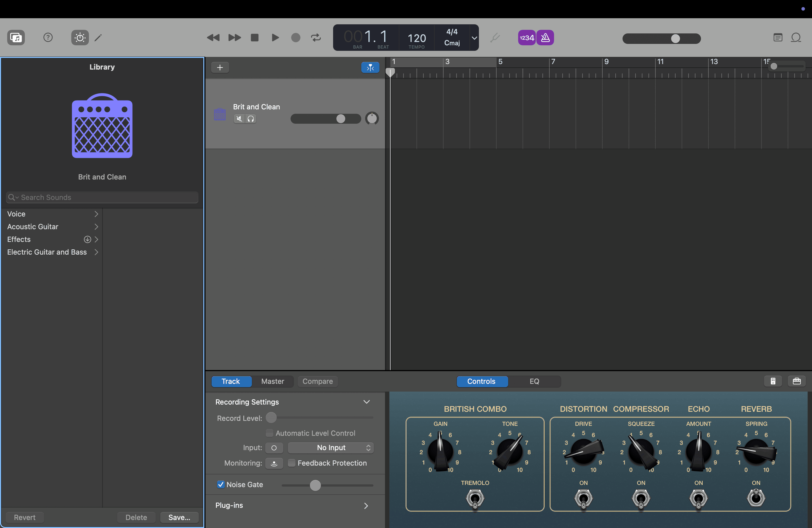Image resolution: width=812 pixels, height=528 pixels.
Task: Open Quick Help with the question mark icon
Action: tap(48, 38)
